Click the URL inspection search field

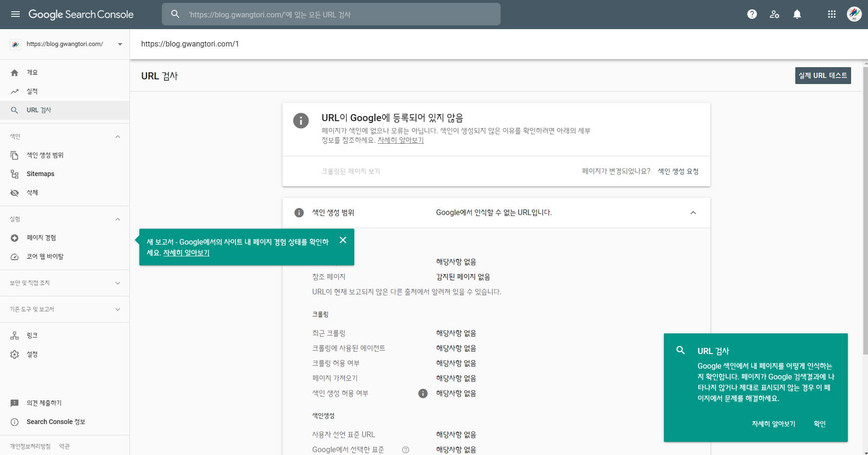click(x=331, y=14)
